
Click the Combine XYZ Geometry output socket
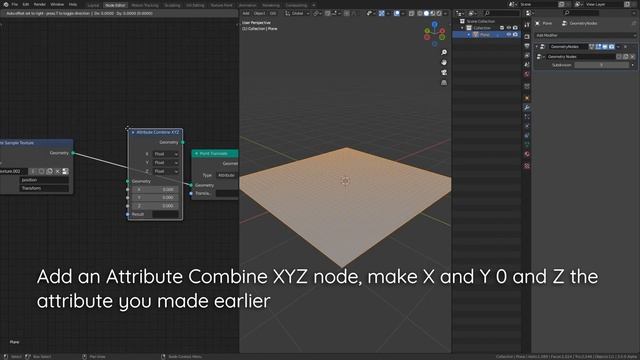click(x=182, y=142)
